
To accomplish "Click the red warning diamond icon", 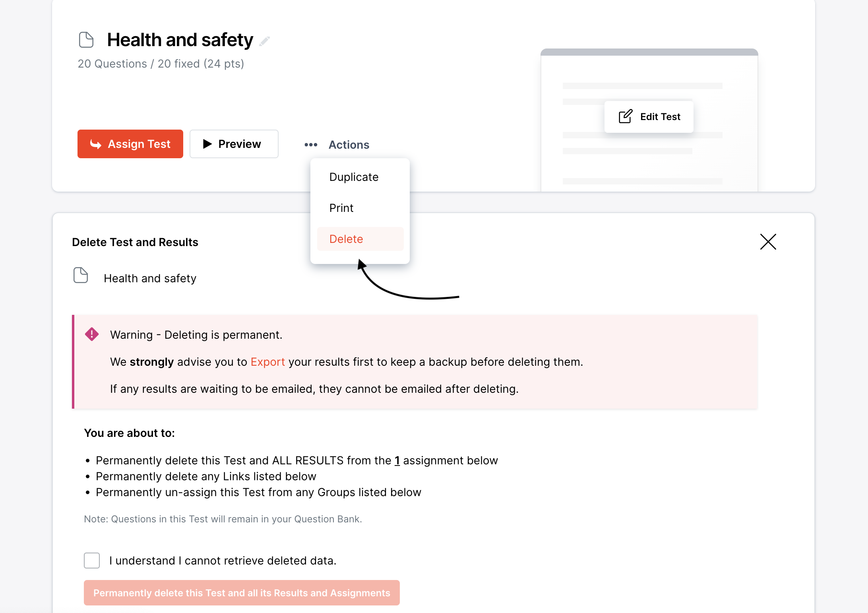I will coord(92,334).
